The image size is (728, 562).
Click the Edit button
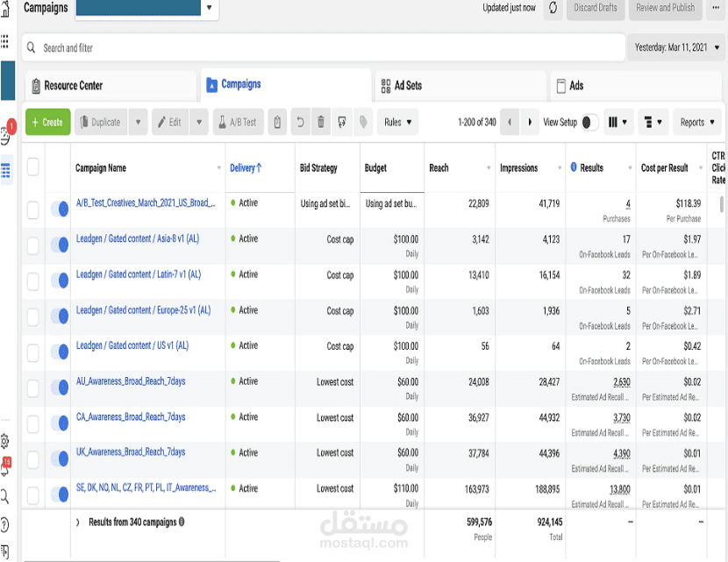click(170, 122)
